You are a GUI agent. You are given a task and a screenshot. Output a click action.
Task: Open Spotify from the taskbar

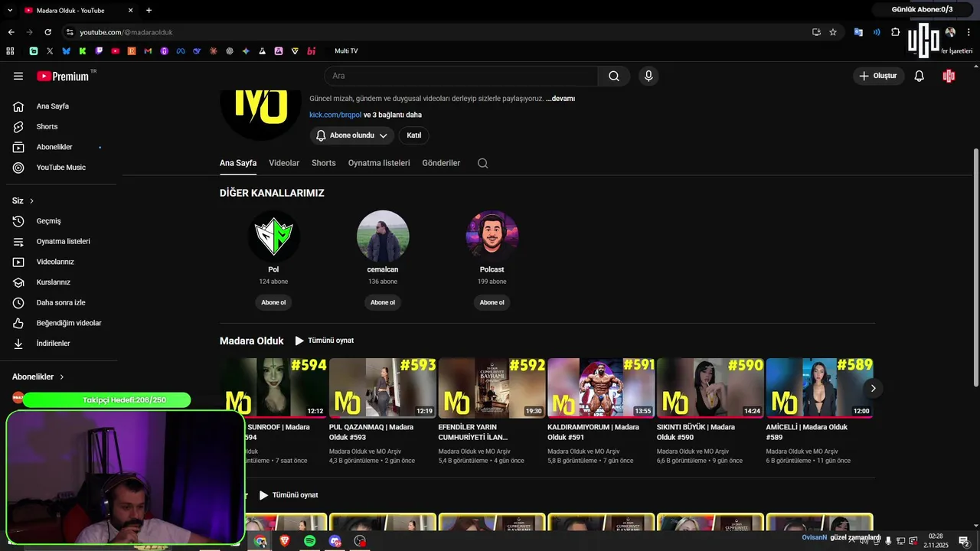click(309, 541)
